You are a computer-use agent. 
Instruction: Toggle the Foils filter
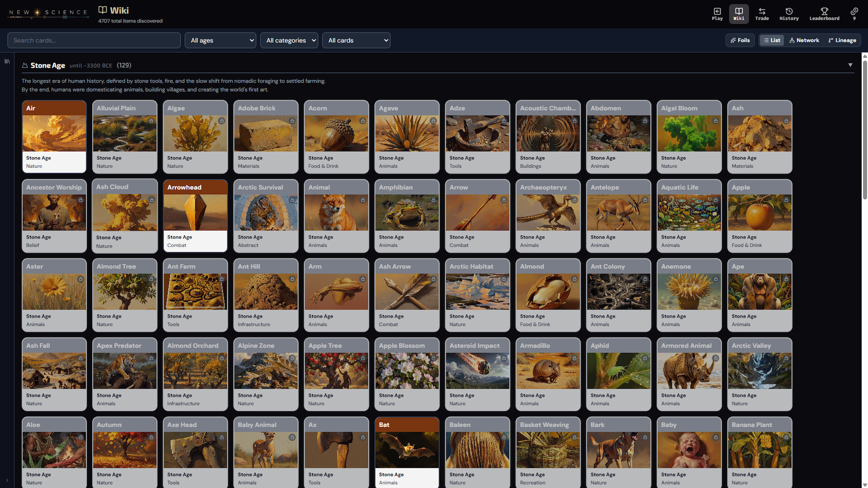[x=740, y=40]
